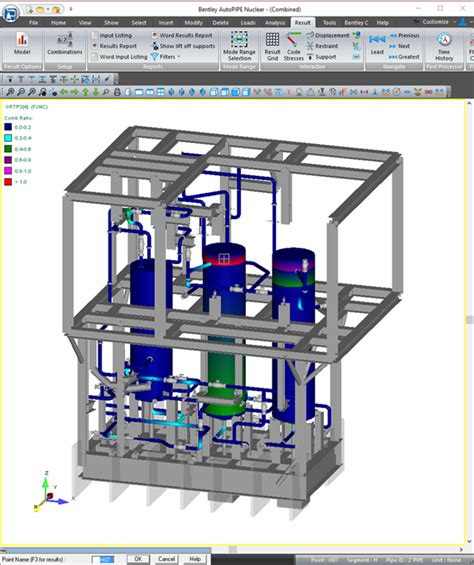
Task: Generate the Word Results Report
Action: tap(182, 35)
